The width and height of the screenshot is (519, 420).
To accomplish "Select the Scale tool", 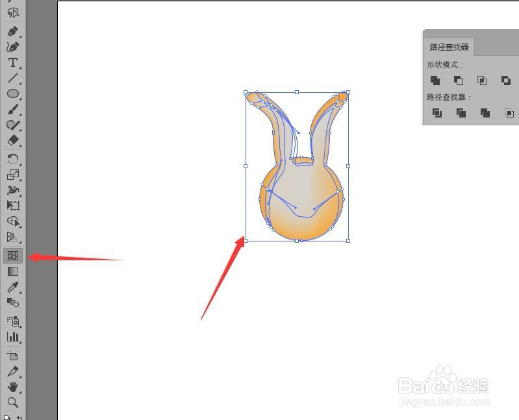I will coord(13,174).
